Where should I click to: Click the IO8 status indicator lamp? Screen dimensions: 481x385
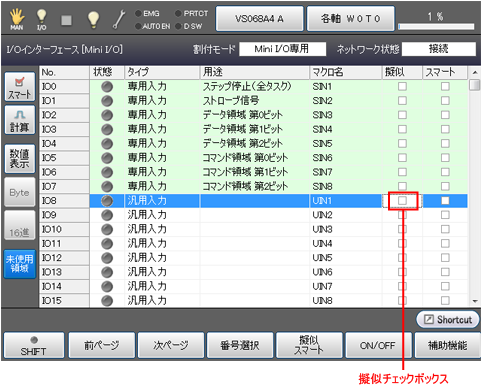click(x=107, y=201)
